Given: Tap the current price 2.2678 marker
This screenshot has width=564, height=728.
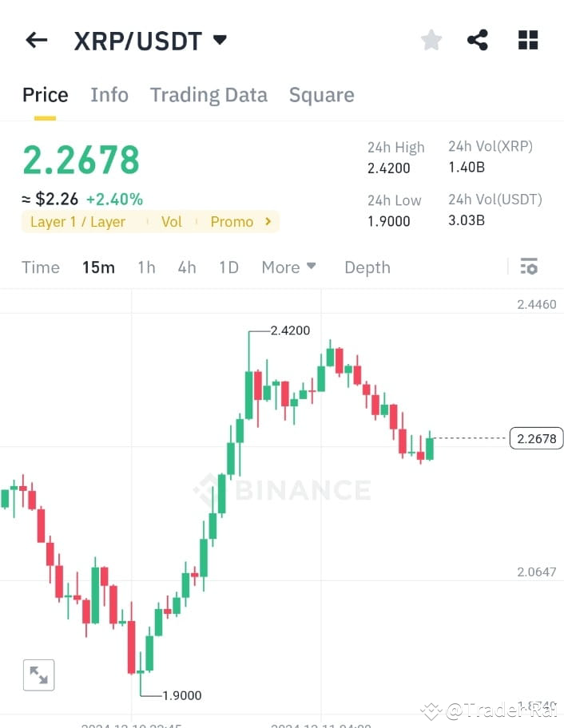Looking at the screenshot, I should coord(536,437).
